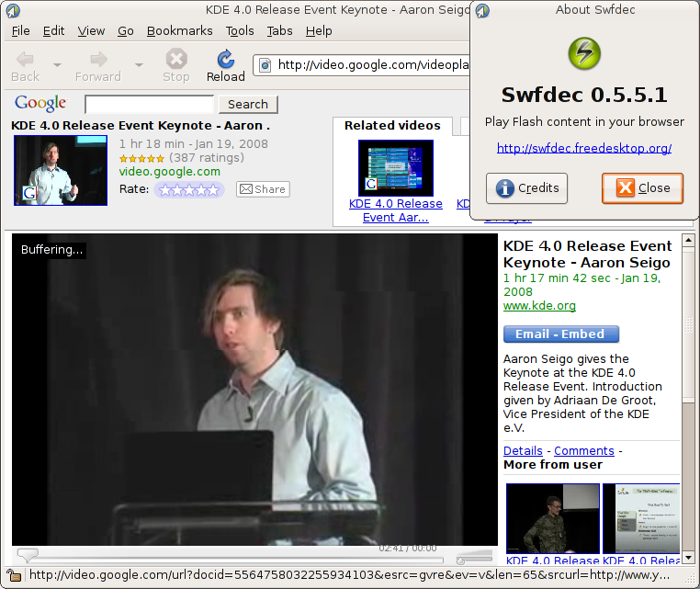Image resolution: width=700 pixels, height=589 pixels.
Task: Open the View menu
Action: click(91, 31)
